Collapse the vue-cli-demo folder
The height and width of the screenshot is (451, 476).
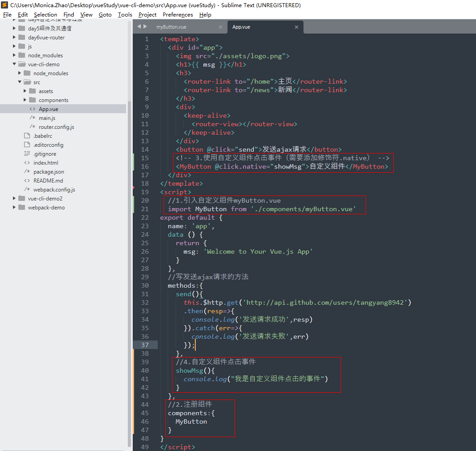pos(14,64)
